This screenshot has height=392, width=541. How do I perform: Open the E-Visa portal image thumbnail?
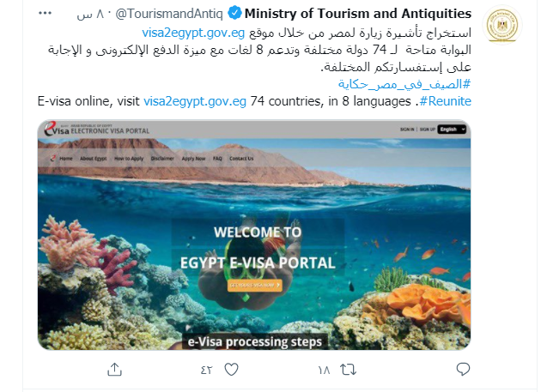[x=254, y=235]
